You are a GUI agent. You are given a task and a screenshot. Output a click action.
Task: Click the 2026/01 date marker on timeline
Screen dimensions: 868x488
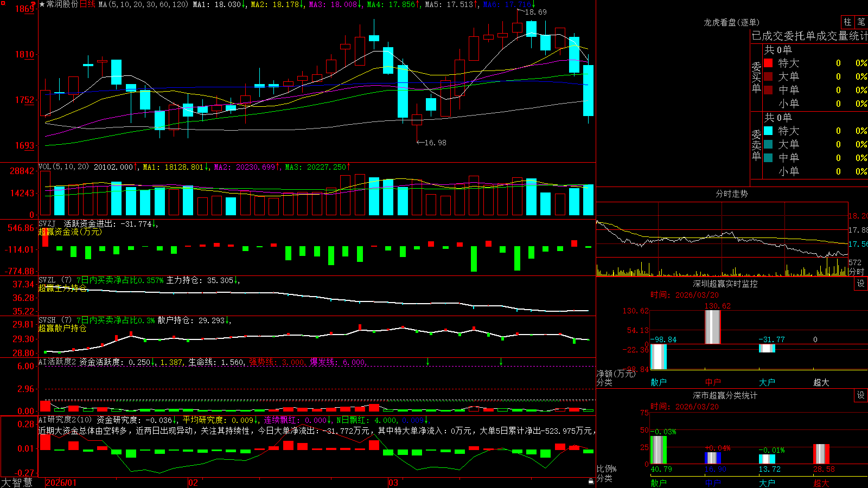tap(61, 483)
